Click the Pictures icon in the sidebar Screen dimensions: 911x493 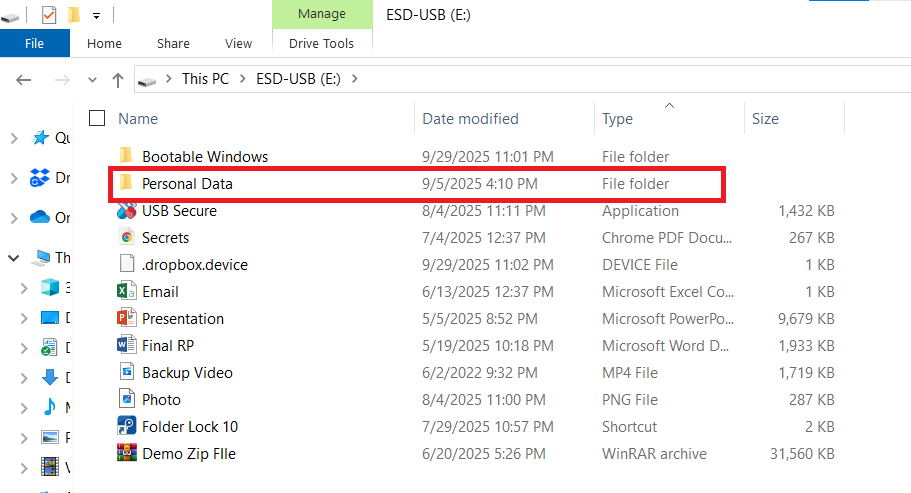tap(50, 437)
